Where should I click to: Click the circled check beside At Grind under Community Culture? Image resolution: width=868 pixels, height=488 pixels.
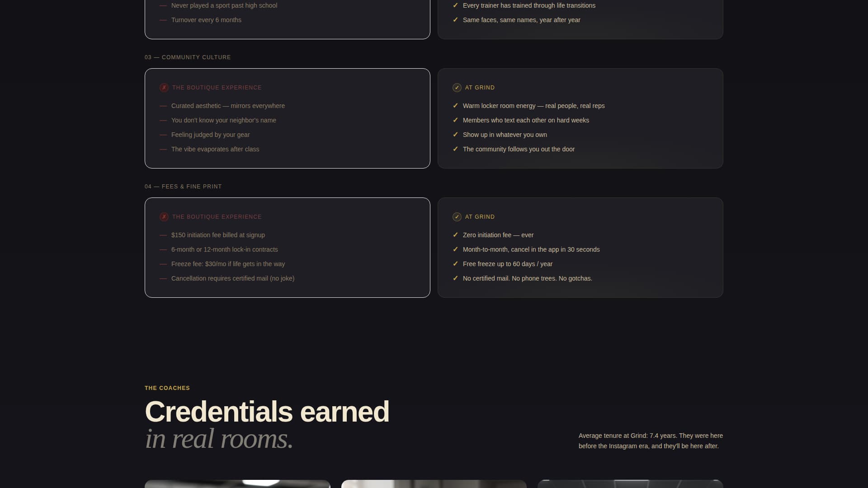pos(457,88)
